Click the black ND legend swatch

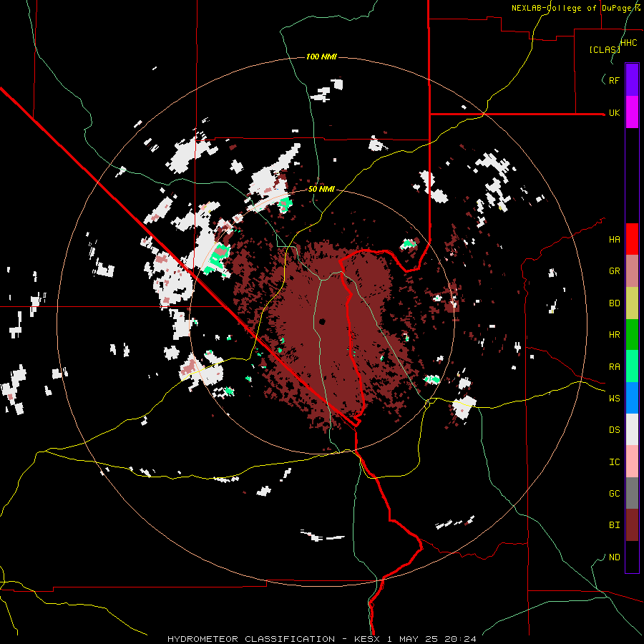(632, 557)
